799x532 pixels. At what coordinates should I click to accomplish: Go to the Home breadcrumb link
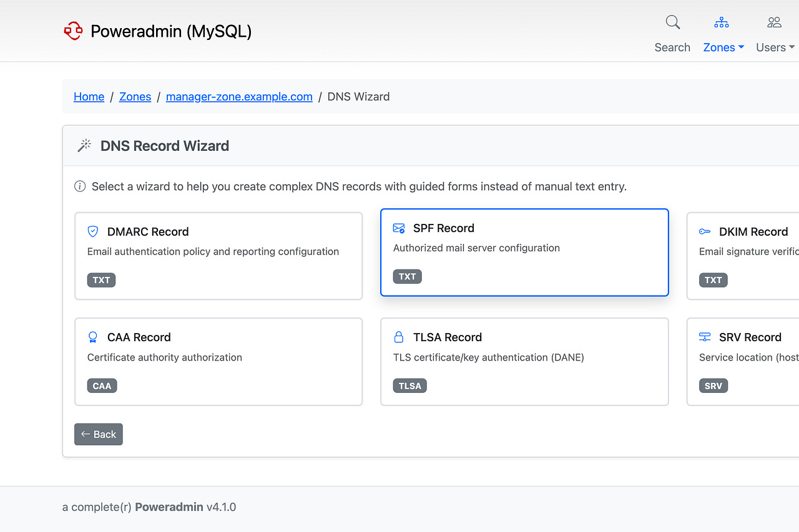89,97
